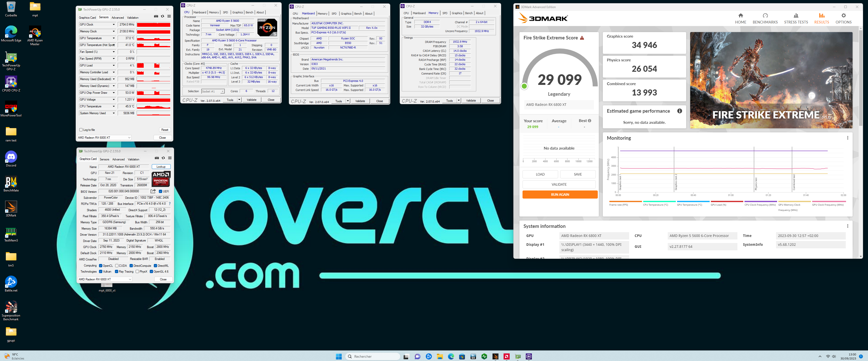This screenshot has height=361, width=868.
Task: Open File Explorer from the taskbar
Action: tap(439, 356)
